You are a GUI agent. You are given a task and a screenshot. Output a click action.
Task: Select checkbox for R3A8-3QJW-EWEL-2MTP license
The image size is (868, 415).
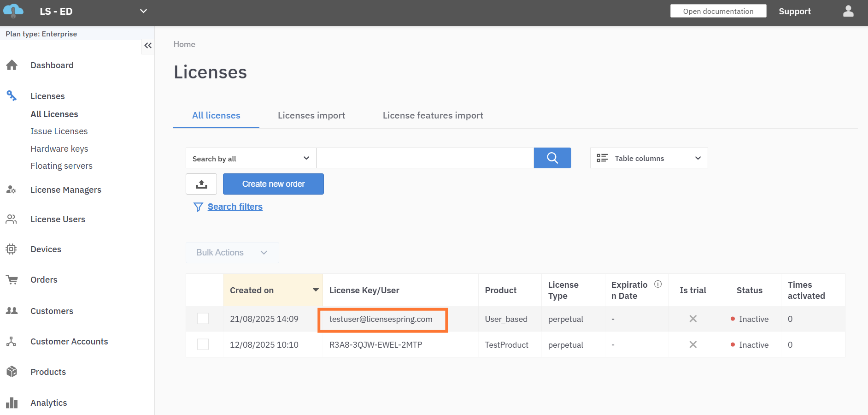click(x=203, y=344)
